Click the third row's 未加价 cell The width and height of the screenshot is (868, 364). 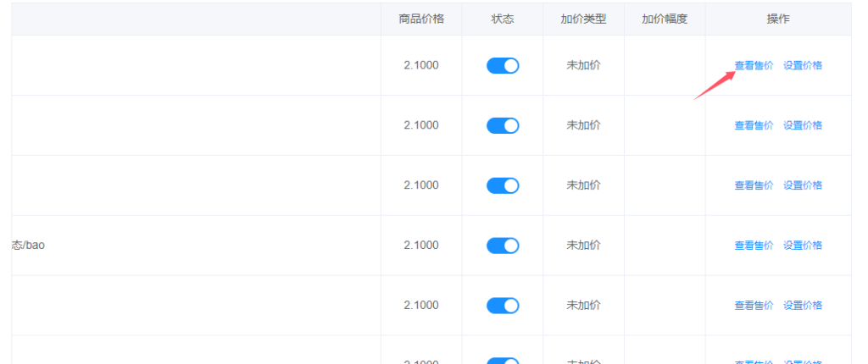pos(583,185)
